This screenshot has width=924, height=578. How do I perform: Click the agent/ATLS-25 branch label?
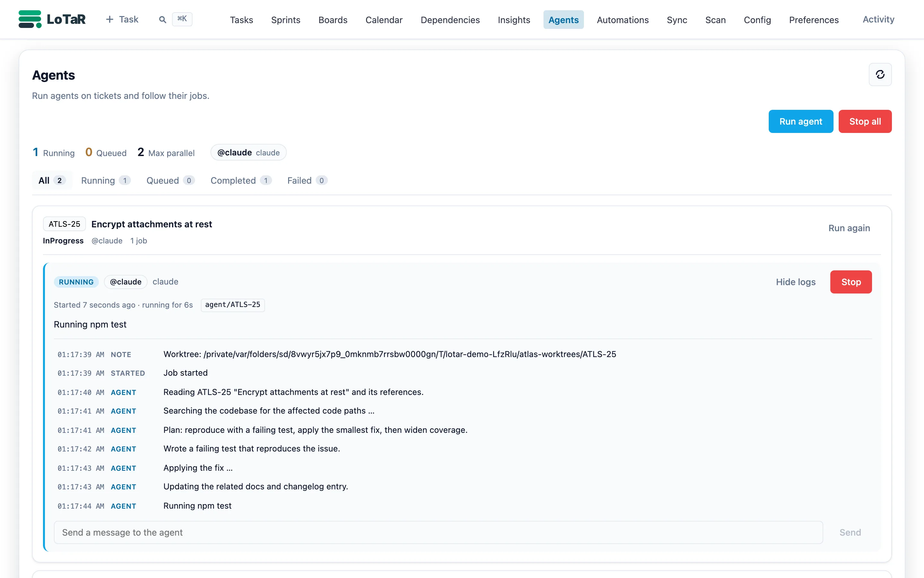click(233, 305)
